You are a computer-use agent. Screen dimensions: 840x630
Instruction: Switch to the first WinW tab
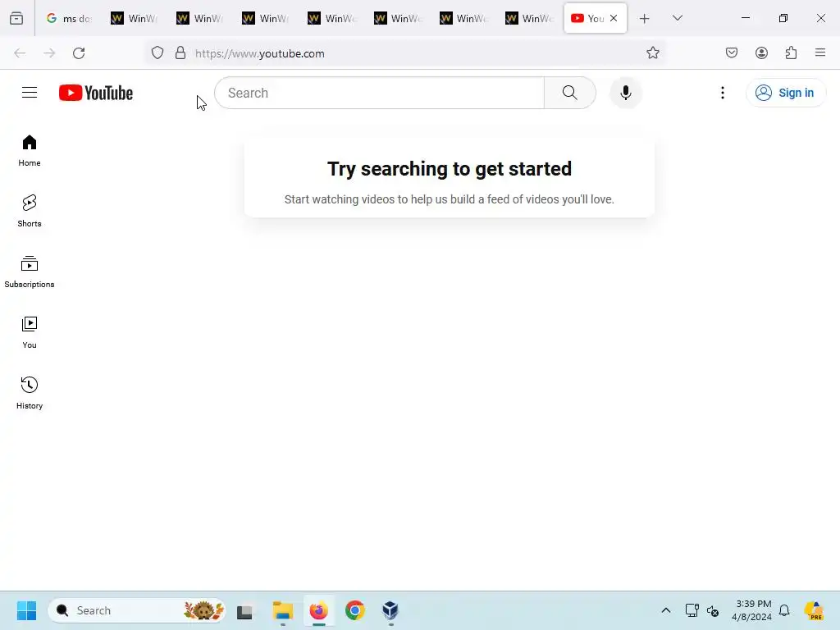135,18
